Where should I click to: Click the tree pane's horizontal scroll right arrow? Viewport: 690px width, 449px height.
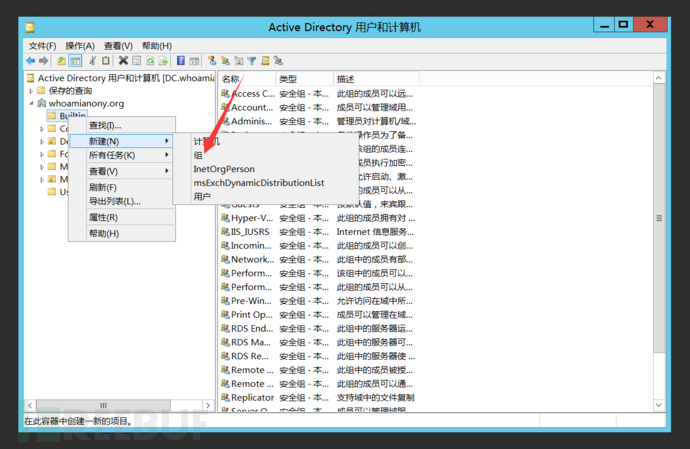pos(208,405)
